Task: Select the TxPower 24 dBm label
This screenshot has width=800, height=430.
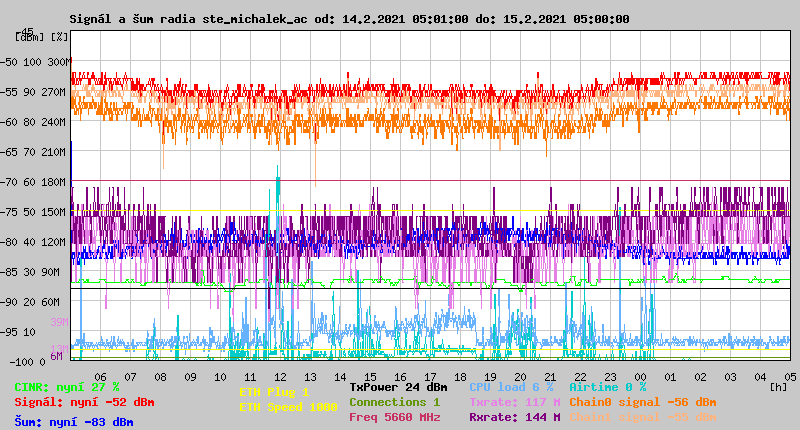Action: tap(398, 386)
